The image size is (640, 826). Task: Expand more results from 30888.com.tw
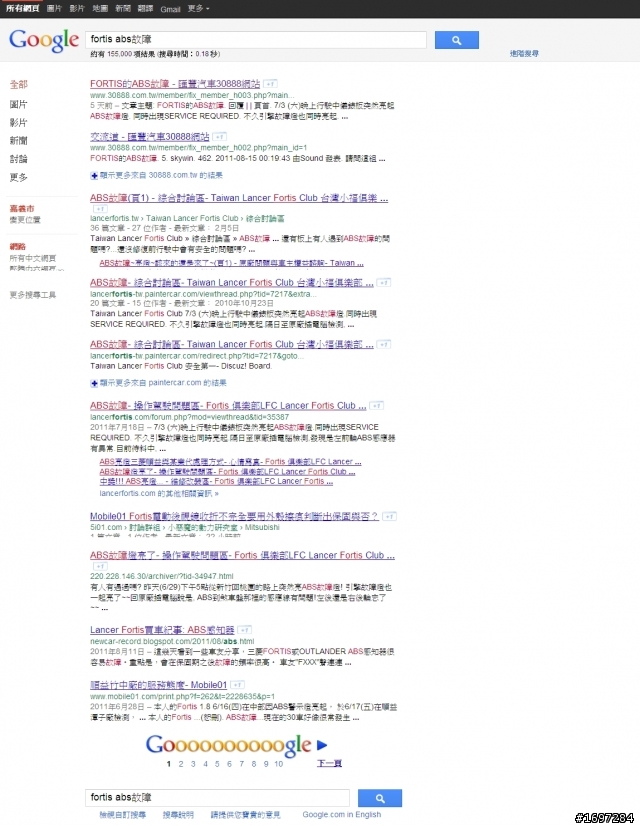tap(156, 175)
